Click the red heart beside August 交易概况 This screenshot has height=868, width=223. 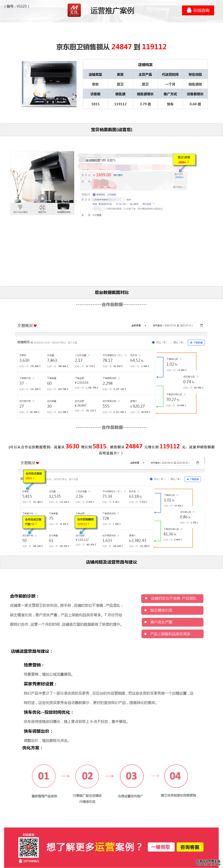coord(38,463)
